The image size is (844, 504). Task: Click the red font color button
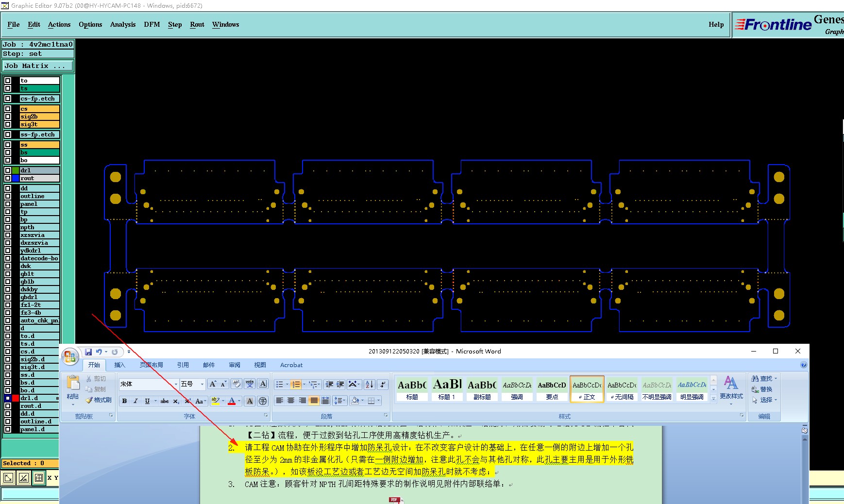coord(232,401)
